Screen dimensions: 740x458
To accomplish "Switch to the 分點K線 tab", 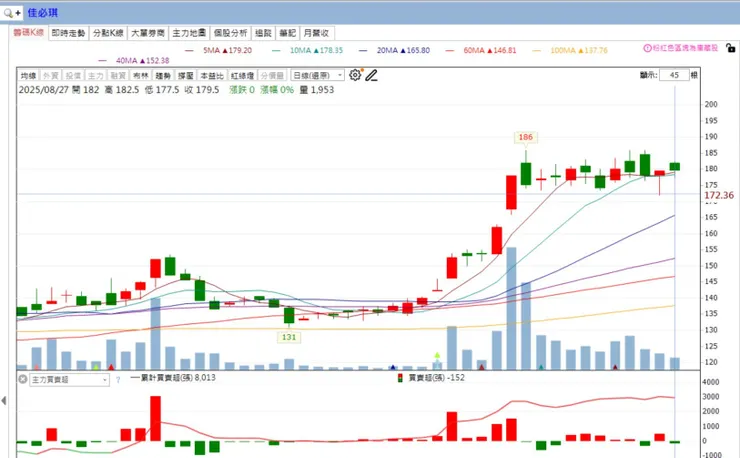I will pyautogui.click(x=108, y=33).
